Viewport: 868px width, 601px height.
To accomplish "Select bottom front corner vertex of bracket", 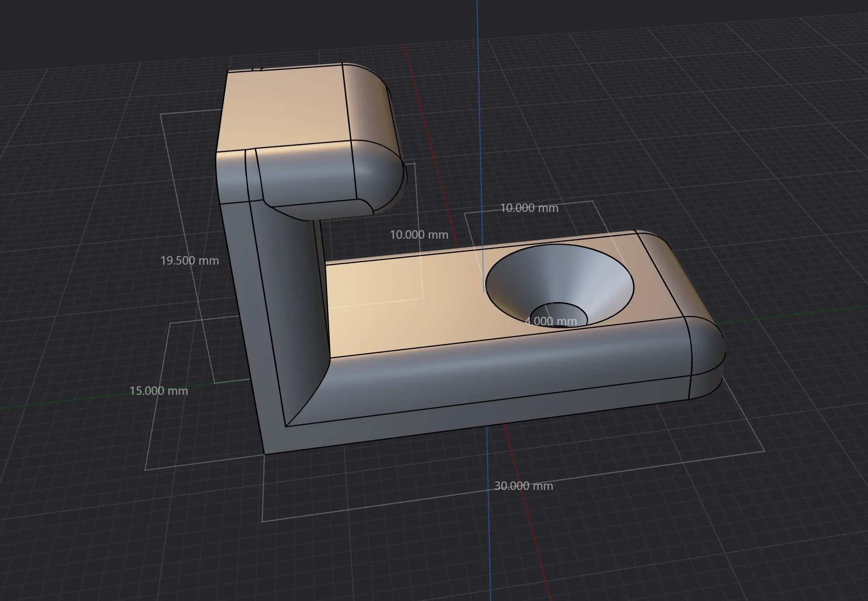I will coord(265,454).
